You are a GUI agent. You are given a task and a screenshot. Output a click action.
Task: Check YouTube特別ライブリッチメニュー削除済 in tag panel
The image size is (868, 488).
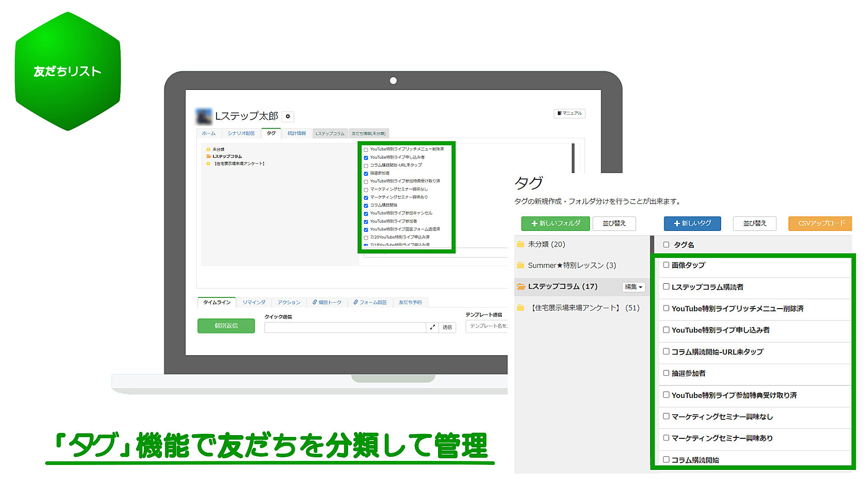[666, 308]
